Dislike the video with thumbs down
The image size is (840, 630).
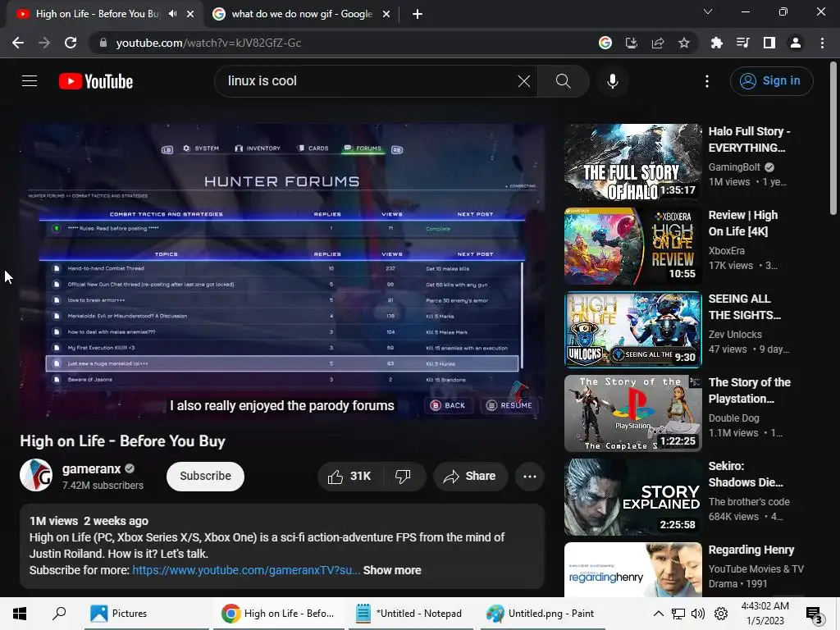(x=403, y=477)
